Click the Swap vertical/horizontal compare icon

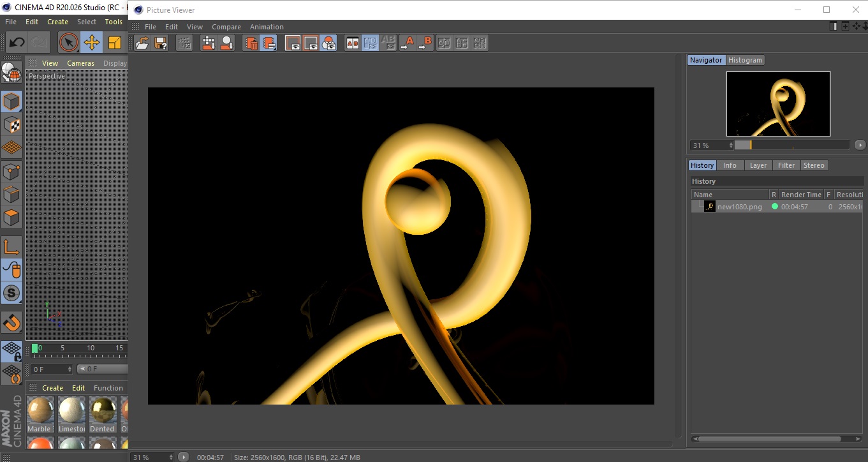462,43
